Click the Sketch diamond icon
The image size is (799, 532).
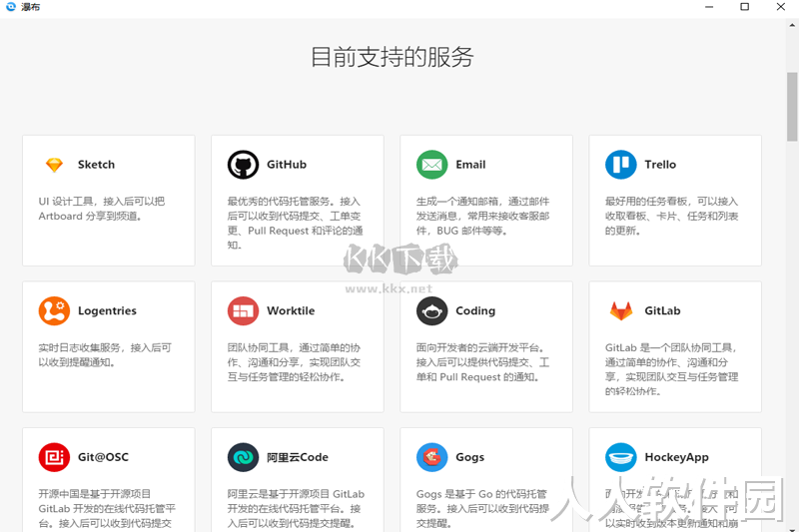point(54,165)
